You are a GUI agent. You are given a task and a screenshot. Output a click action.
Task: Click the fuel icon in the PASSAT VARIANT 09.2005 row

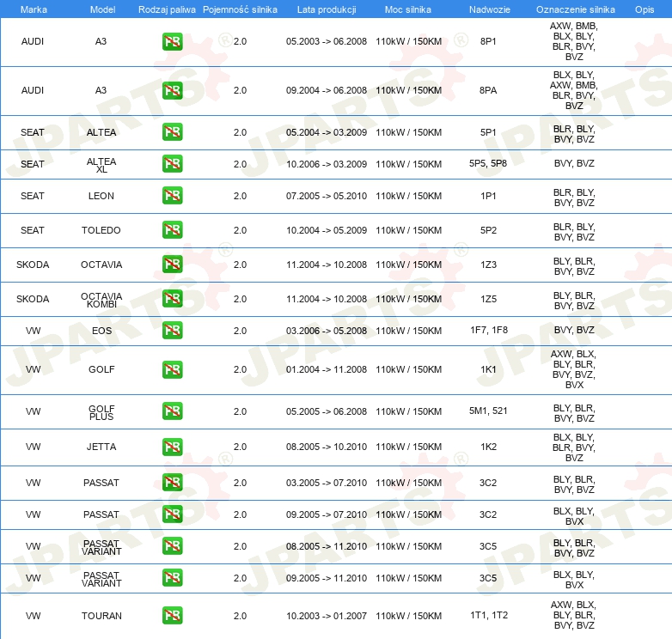click(172, 578)
